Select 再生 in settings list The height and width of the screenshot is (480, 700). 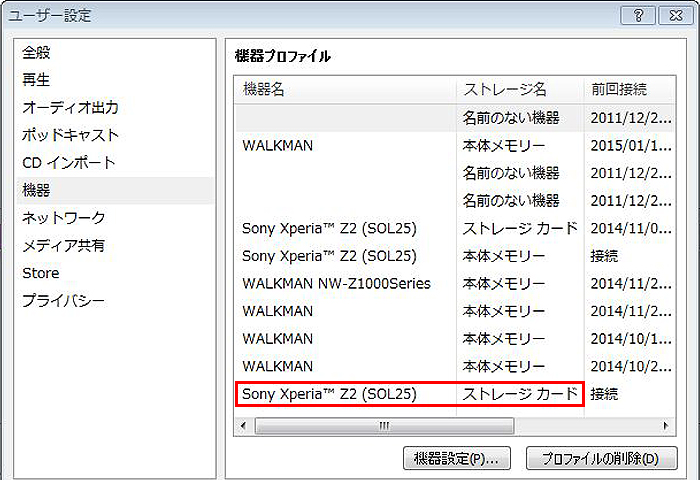click(115, 80)
